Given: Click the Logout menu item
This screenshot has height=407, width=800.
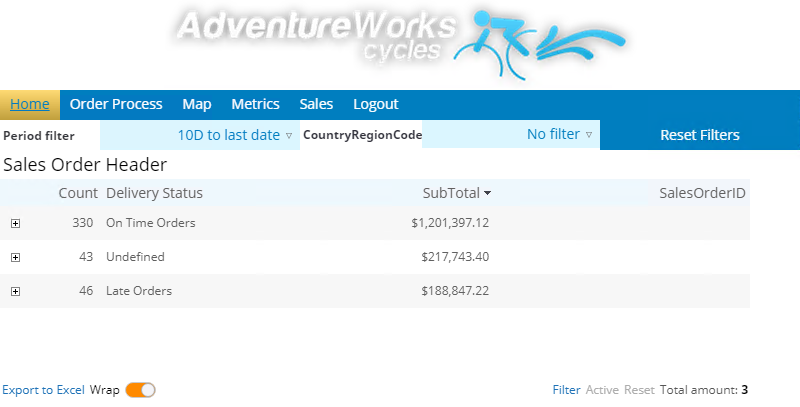Looking at the screenshot, I should click(x=376, y=104).
